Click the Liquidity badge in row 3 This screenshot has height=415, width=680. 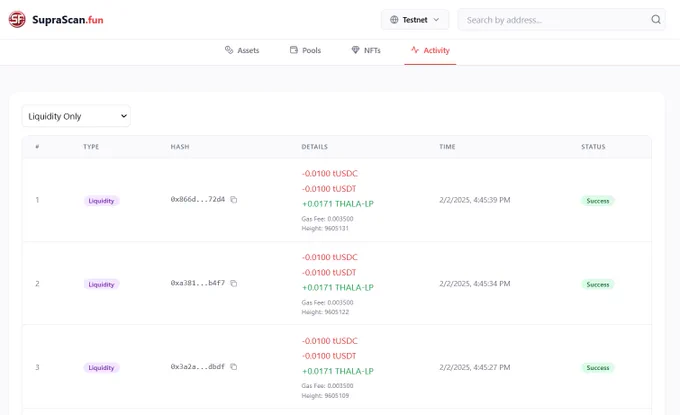[x=101, y=368]
